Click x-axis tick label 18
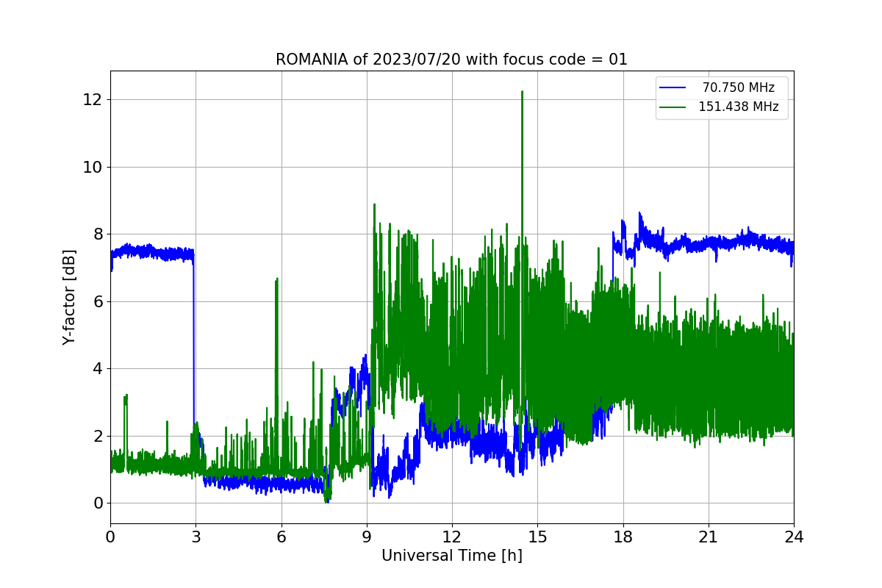 (623, 537)
